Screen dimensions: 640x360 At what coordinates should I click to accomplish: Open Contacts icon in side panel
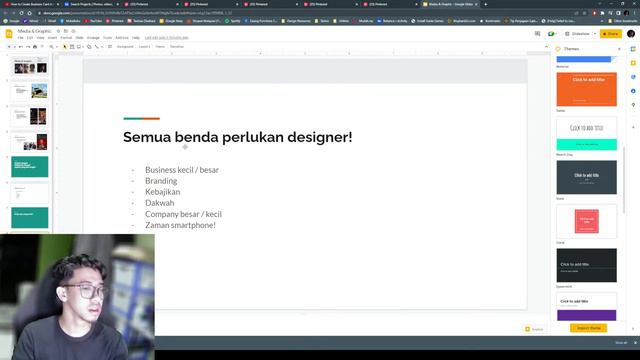633,91
